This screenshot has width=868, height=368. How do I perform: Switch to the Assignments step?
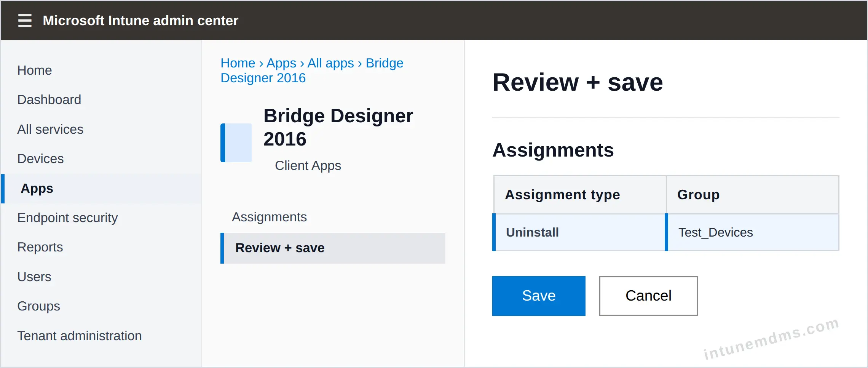pyautogui.click(x=269, y=217)
